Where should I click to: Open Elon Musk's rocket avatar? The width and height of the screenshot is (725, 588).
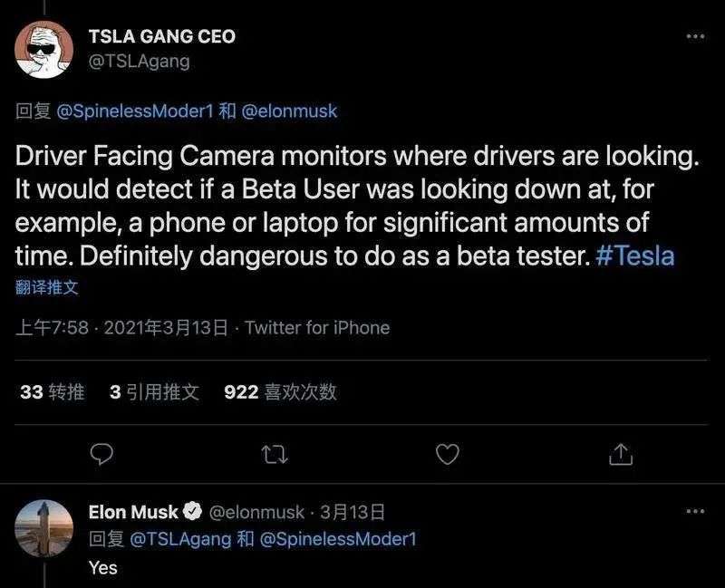(x=44, y=528)
